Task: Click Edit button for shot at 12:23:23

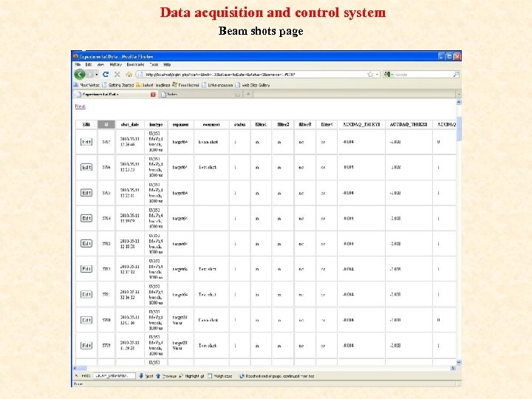Action: click(86, 167)
